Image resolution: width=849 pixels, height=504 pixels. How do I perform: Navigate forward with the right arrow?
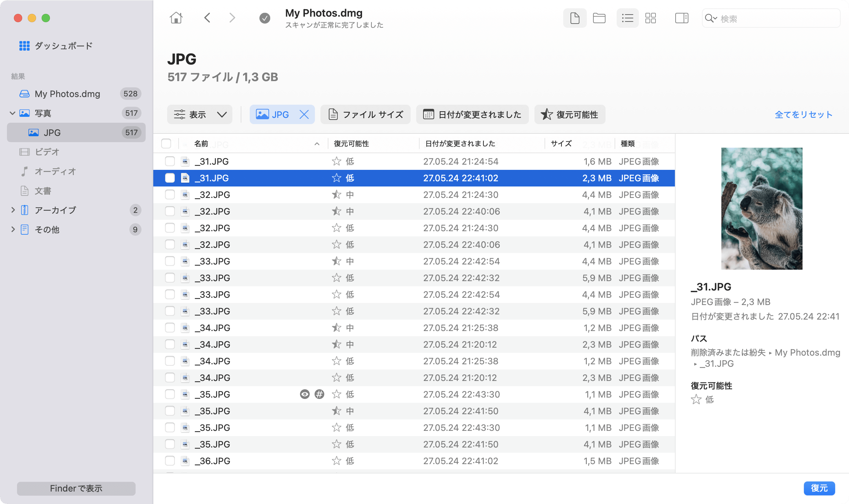tap(232, 18)
